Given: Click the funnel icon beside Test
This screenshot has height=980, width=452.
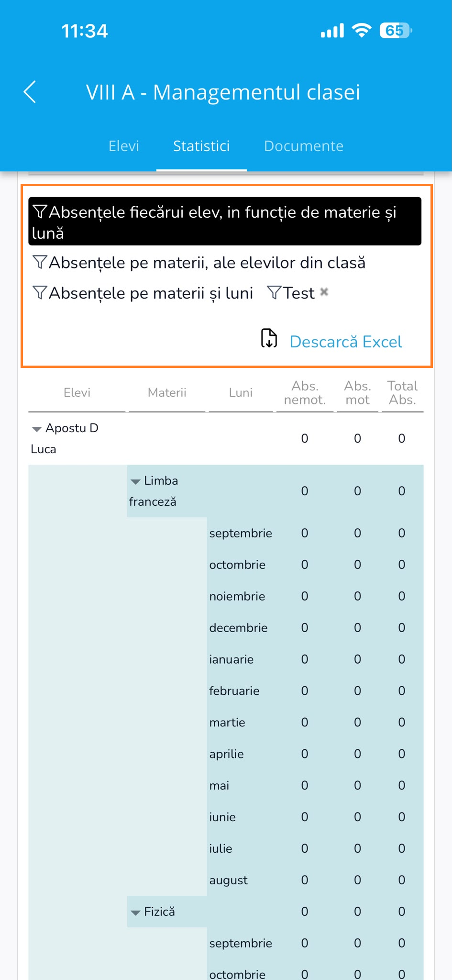Looking at the screenshot, I should click(x=274, y=292).
